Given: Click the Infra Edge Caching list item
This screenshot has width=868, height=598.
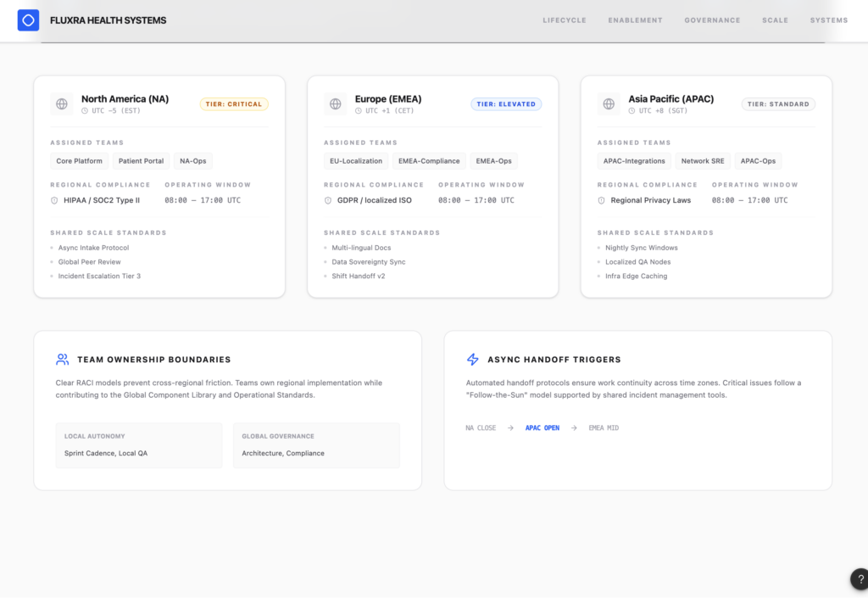Looking at the screenshot, I should tap(636, 277).
